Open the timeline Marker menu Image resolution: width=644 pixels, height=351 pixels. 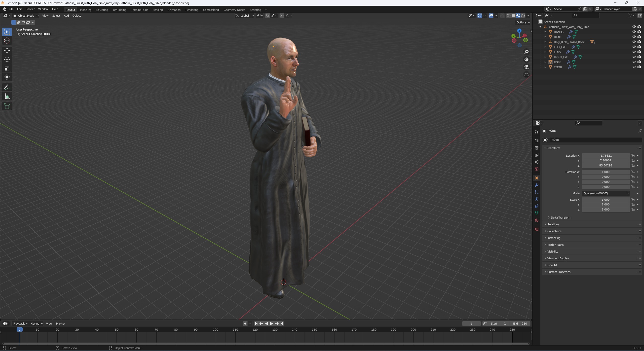tap(60, 324)
